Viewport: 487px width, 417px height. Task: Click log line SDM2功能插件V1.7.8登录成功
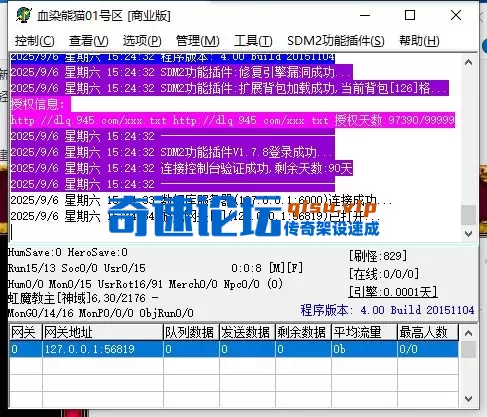pyautogui.click(x=172, y=152)
